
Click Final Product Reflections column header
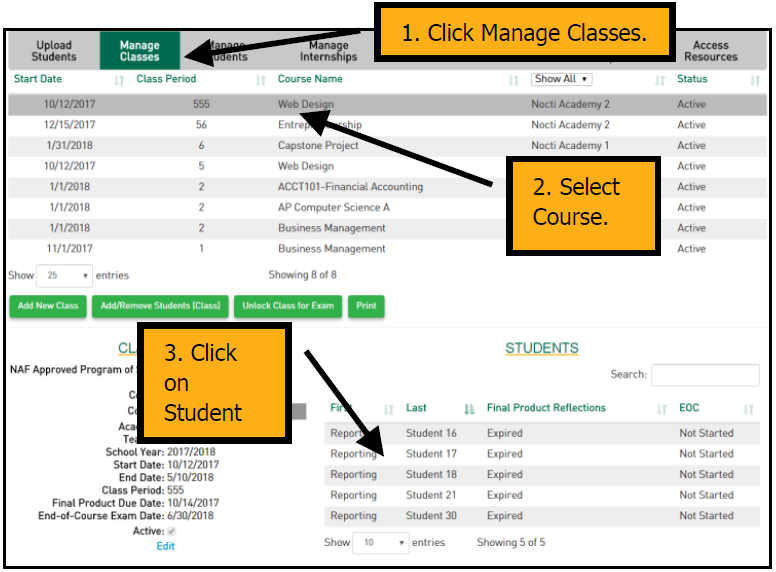point(546,408)
